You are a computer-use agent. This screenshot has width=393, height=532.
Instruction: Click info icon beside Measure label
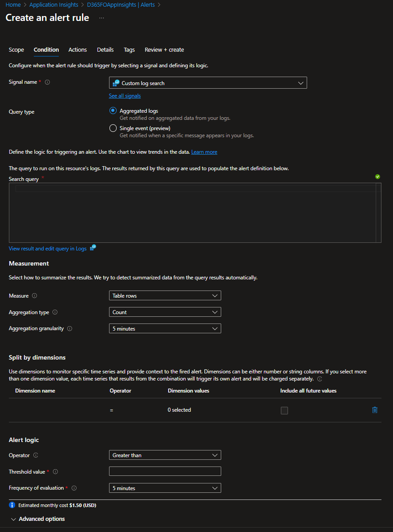35,296
